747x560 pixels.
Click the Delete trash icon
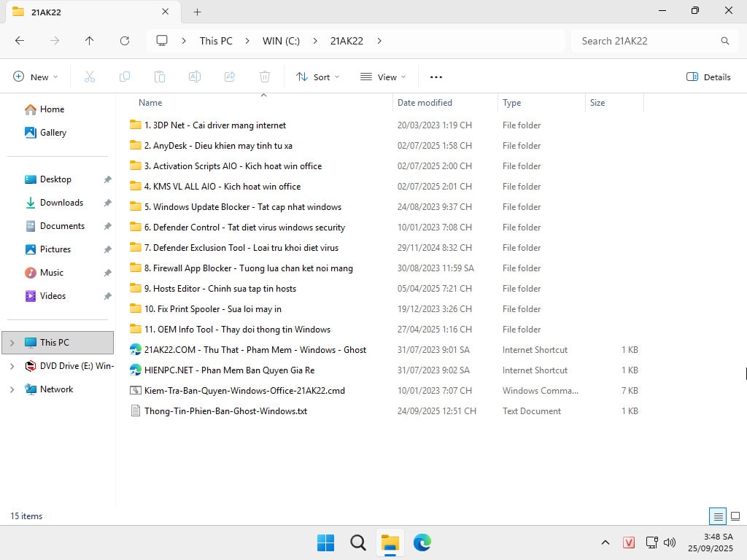265,77
